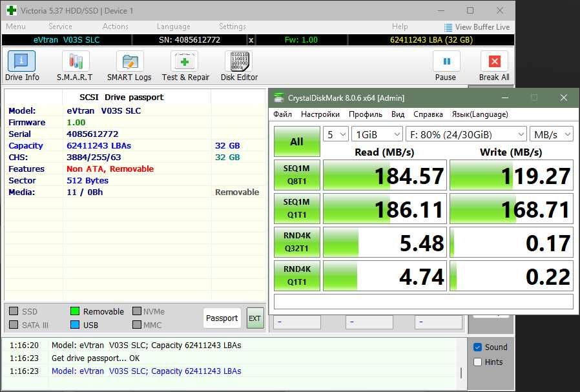Click View Buffer Live list icon

(x=448, y=27)
